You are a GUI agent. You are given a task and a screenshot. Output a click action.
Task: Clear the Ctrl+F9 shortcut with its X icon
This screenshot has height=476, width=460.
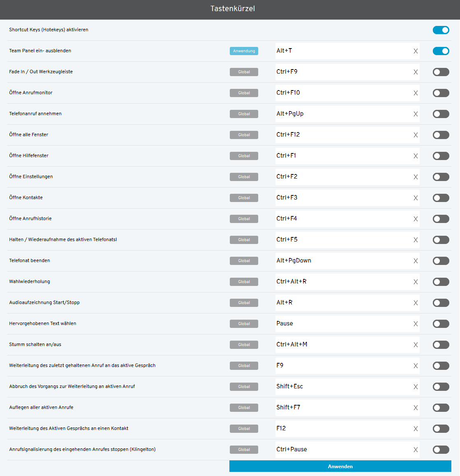[x=416, y=72]
